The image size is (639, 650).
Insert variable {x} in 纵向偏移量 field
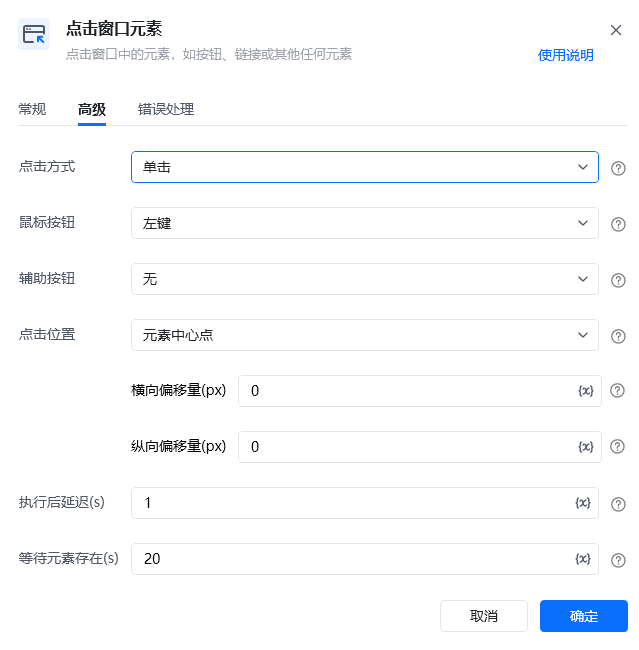point(586,446)
